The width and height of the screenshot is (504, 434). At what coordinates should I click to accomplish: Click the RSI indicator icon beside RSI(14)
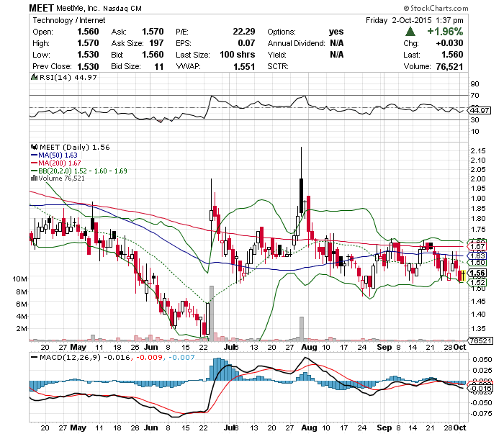(x=34, y=77)
